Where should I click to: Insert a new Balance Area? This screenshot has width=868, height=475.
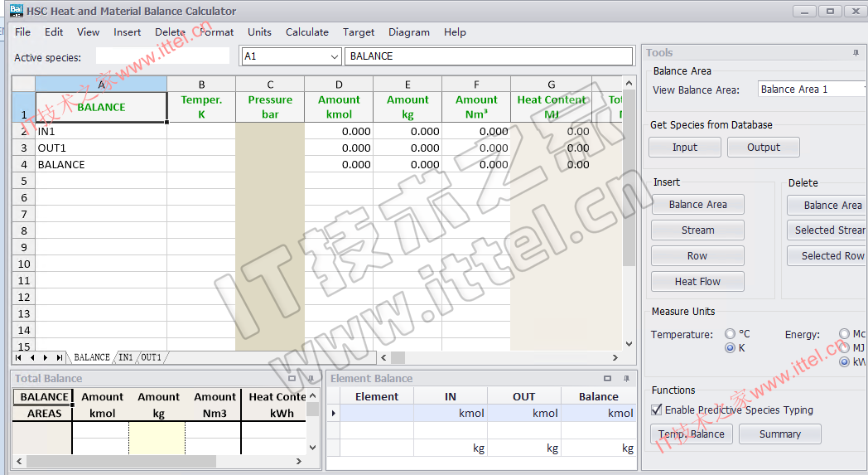pyautogui.click(x=697, y=205)
